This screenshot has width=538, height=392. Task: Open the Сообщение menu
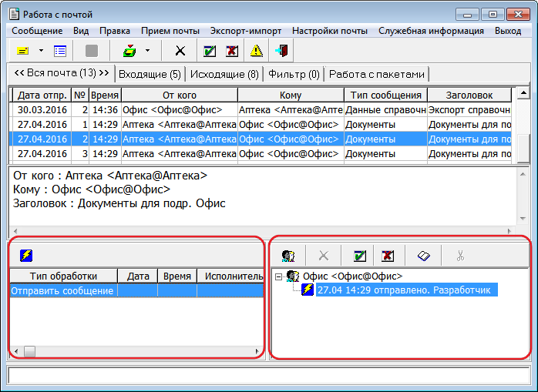(37, 31)
